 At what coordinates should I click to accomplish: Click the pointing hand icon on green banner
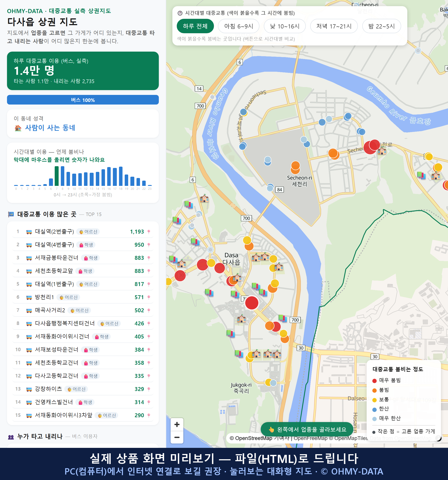[x=271, y=429]
